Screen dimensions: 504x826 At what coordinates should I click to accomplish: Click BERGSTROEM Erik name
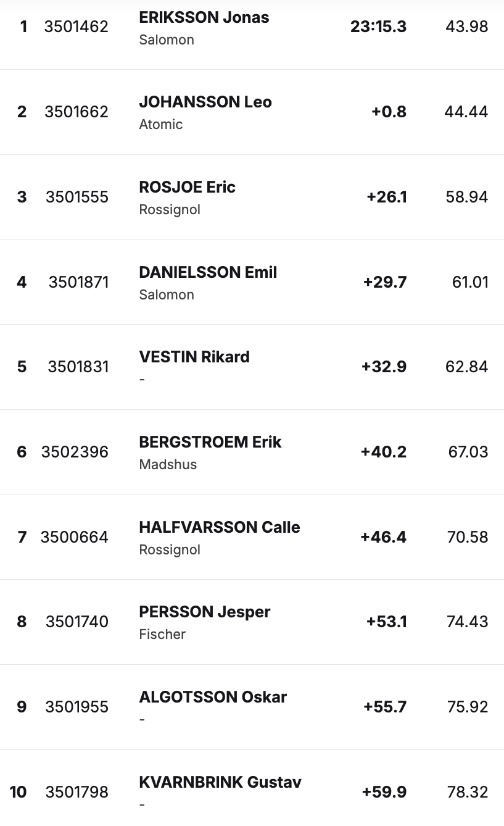[210, 442]
